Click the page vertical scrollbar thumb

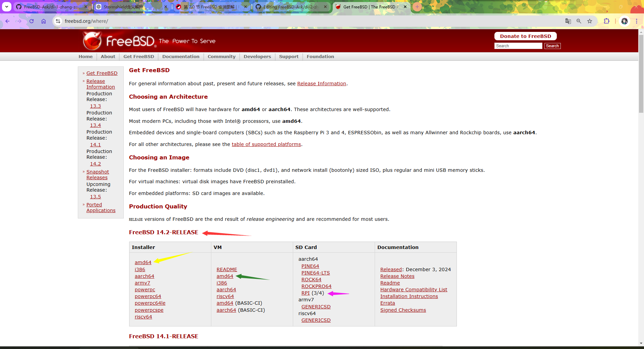tap(641, 74)
